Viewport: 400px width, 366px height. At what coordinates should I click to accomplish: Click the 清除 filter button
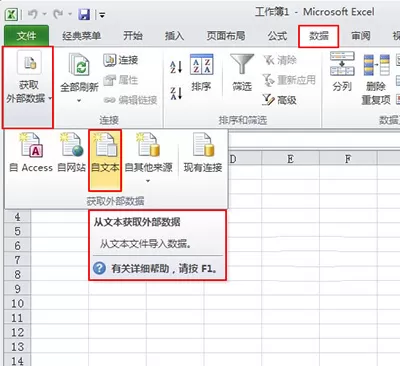(279, 60)
